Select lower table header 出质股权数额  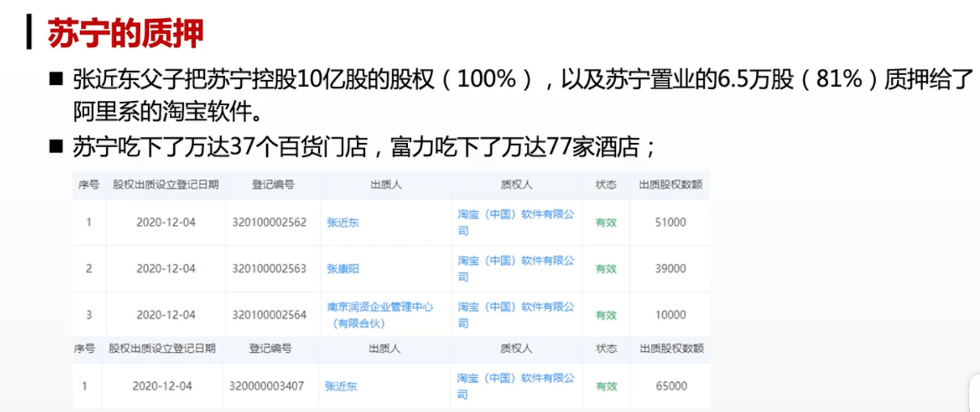coord(672,349)
